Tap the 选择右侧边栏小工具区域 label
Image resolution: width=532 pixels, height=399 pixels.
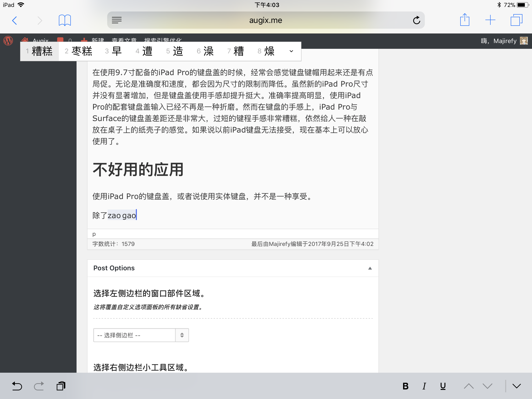coord(141,367)
